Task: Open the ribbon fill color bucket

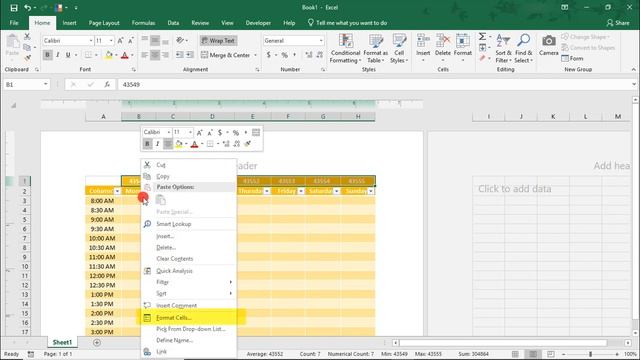Action: pyautogui.click(x=109, y=55)
